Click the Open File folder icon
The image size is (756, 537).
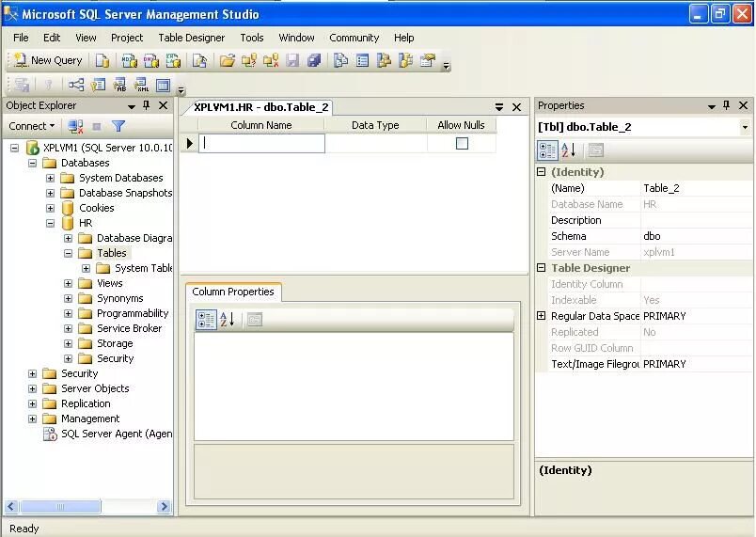(x=228, y=60)
